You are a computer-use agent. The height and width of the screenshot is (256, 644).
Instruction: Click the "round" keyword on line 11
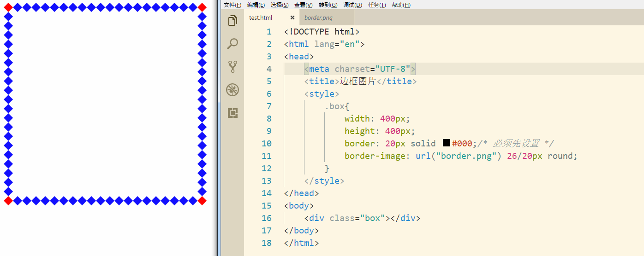(x=561, y=156)
